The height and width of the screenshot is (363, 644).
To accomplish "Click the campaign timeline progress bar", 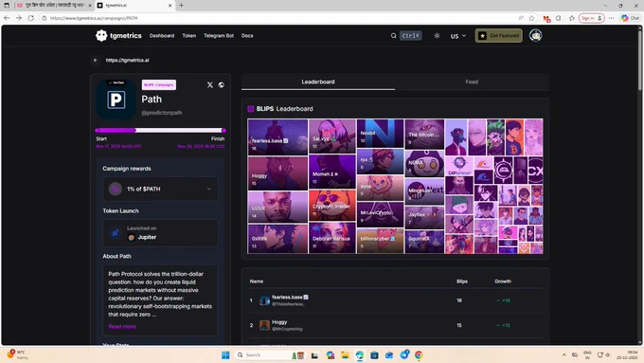I will point(160,130).
